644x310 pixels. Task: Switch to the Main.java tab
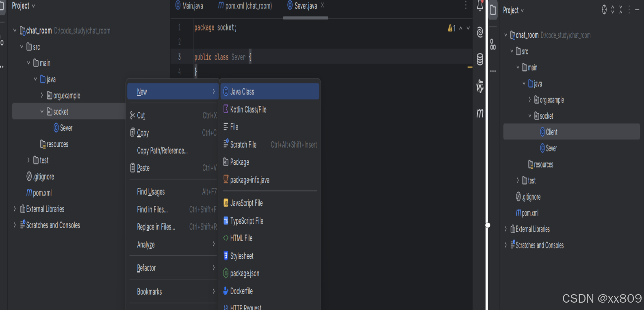[x=189, y=6]
